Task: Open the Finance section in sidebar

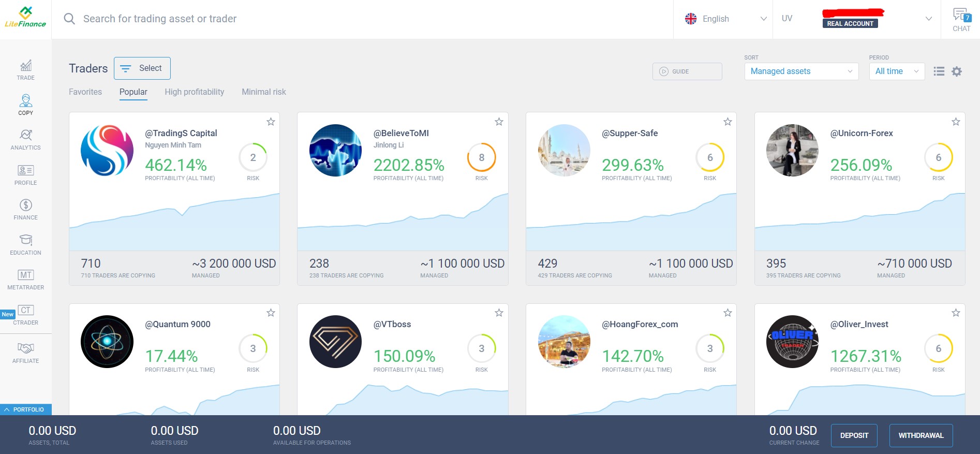Action: (x=25, y=210)
